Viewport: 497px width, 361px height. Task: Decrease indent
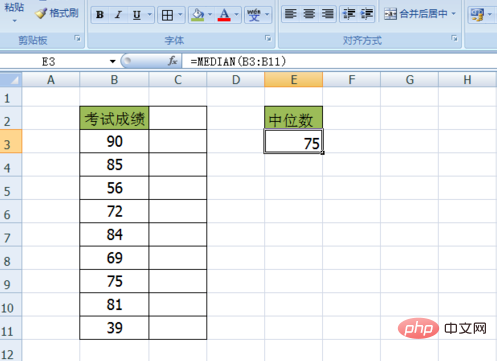pyautogui.click(x=349, y=14)
